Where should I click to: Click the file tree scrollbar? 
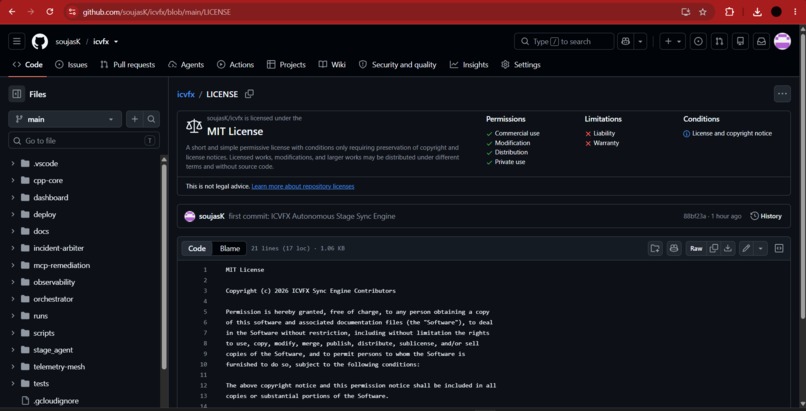click(164, 267)
